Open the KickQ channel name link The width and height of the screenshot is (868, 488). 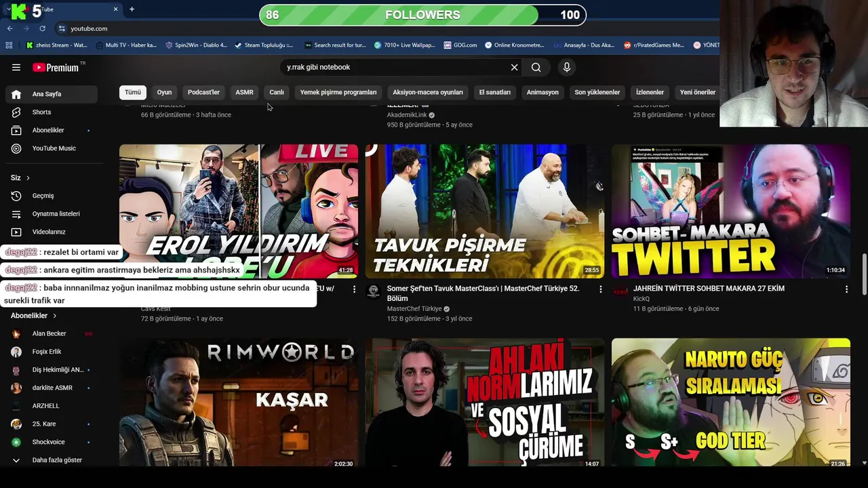click(x=642, y=298)
